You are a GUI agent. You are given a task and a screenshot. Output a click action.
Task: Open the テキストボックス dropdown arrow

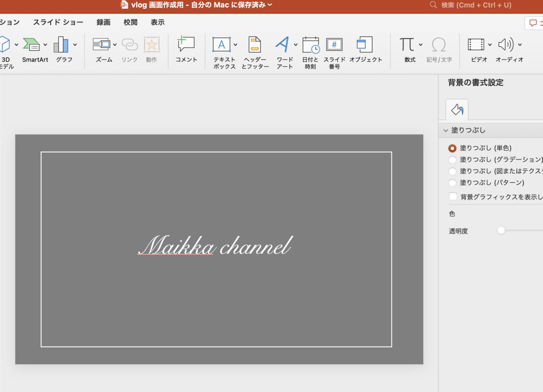235,44
